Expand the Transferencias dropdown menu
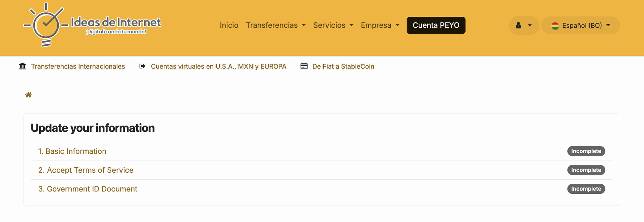The width and height of the screenshot is (644, 222). tap(276, 26)
